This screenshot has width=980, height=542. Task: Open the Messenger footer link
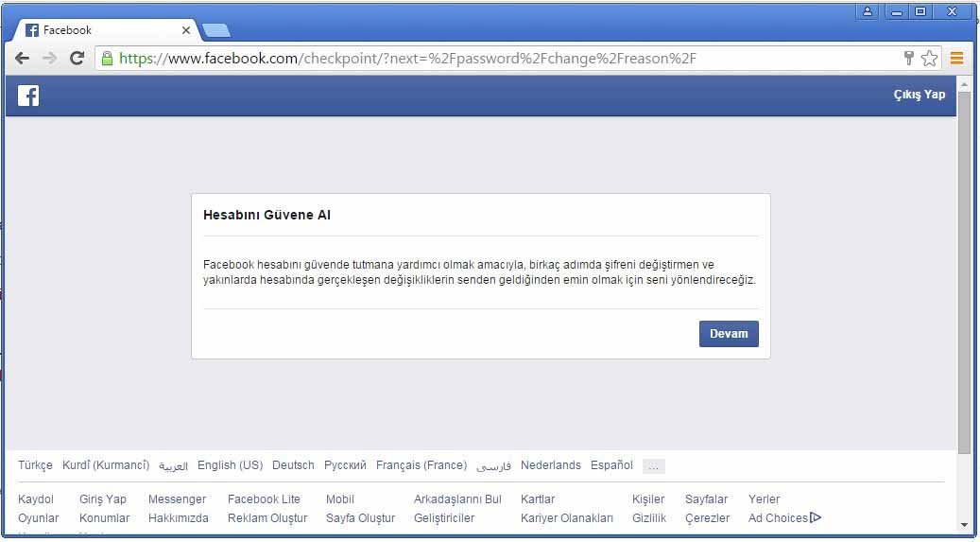pyautogui.click(x=177, y=499)
